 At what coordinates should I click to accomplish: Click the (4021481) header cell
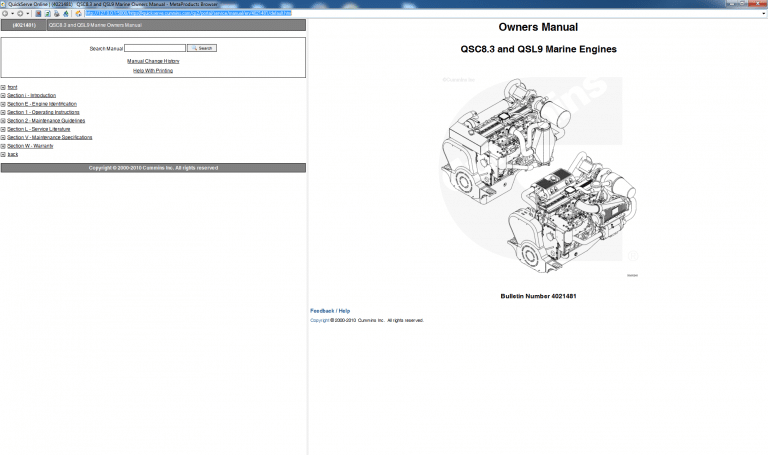[x=24, y=25]
